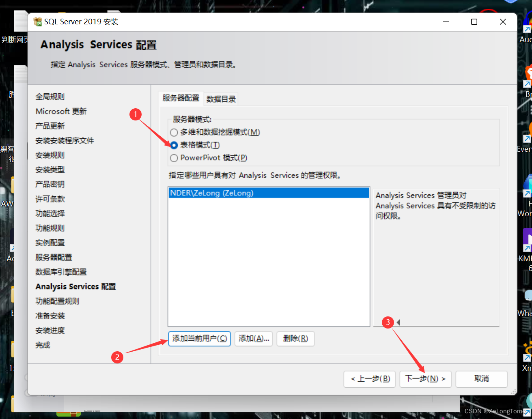This screenshot has width=532, height=419.
Task: Click SQL Server installer title bar icon
Action: coord(37,22)
